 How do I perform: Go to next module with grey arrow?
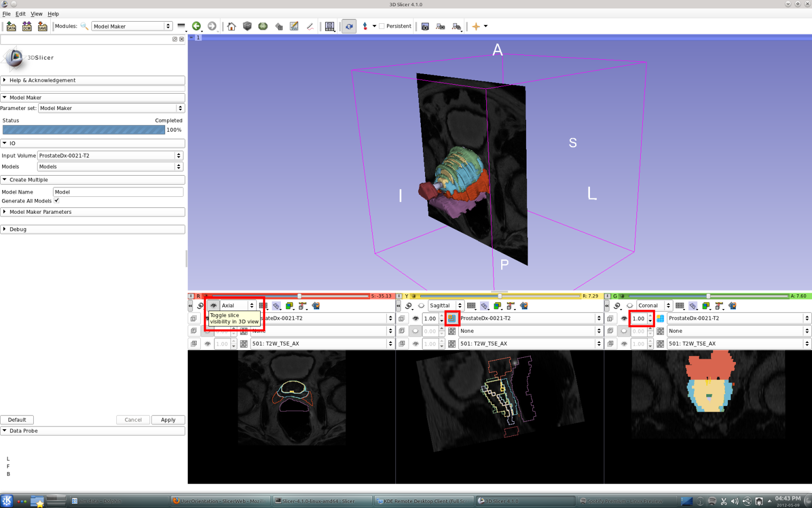[212, 26]
